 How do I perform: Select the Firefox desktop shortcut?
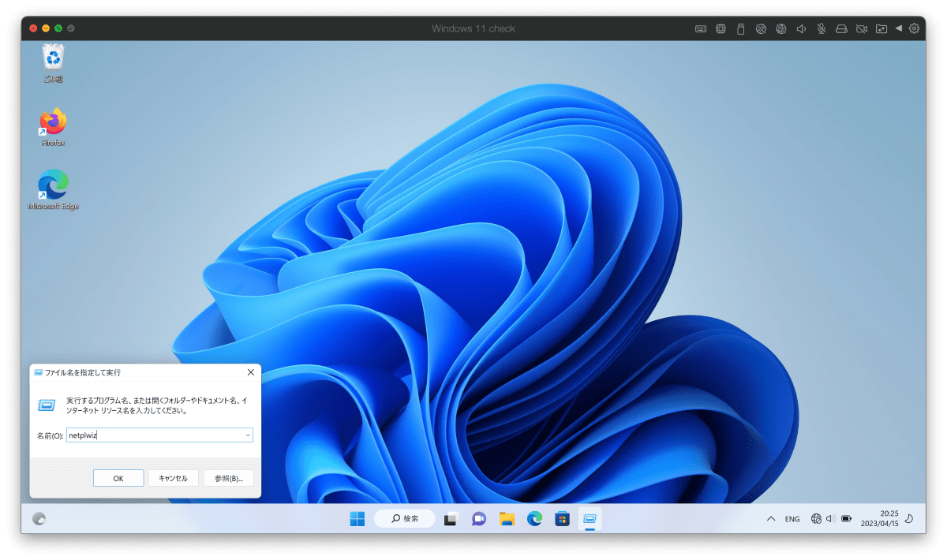coord(53,127)
